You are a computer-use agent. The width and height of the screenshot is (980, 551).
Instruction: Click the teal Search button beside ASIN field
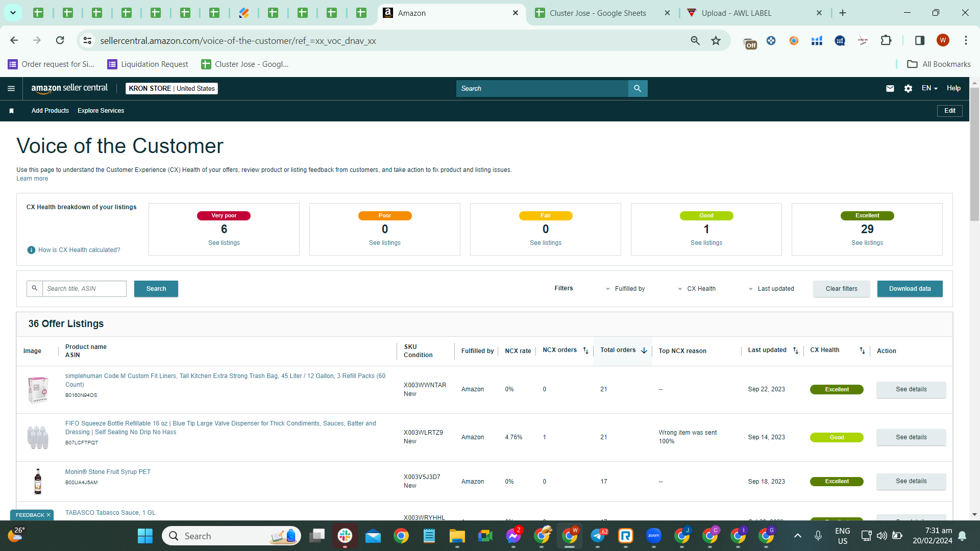coord(156,289)
